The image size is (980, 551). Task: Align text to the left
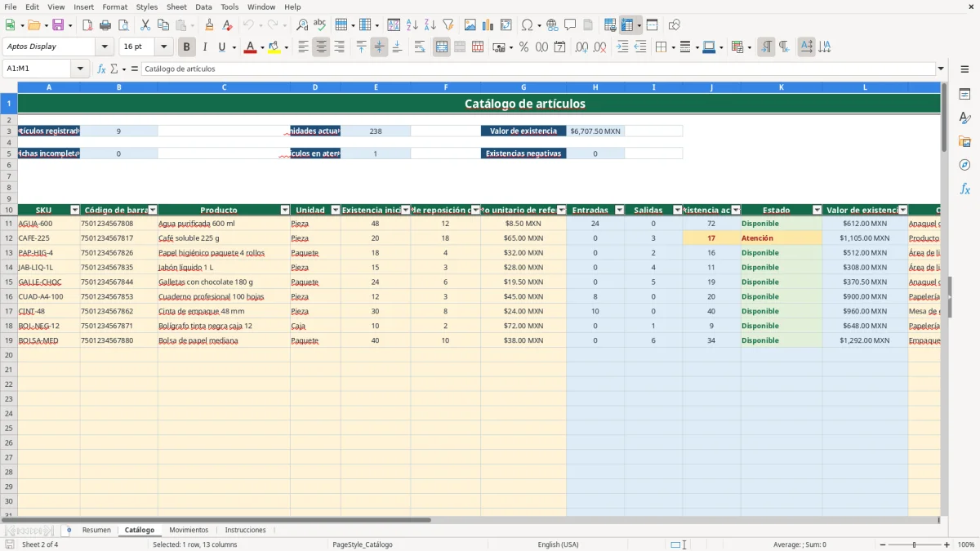coord(304,47)
